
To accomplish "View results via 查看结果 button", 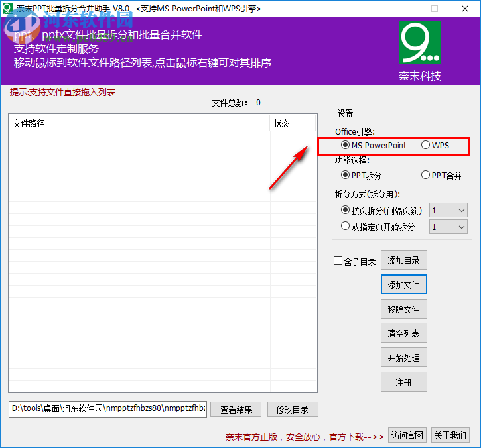I will (x=236, y=410).
